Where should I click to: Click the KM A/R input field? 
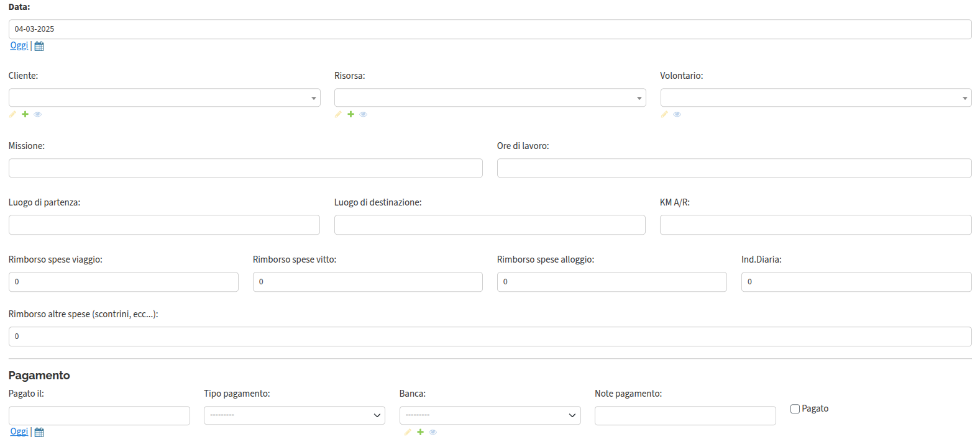(x=816, y=225)
